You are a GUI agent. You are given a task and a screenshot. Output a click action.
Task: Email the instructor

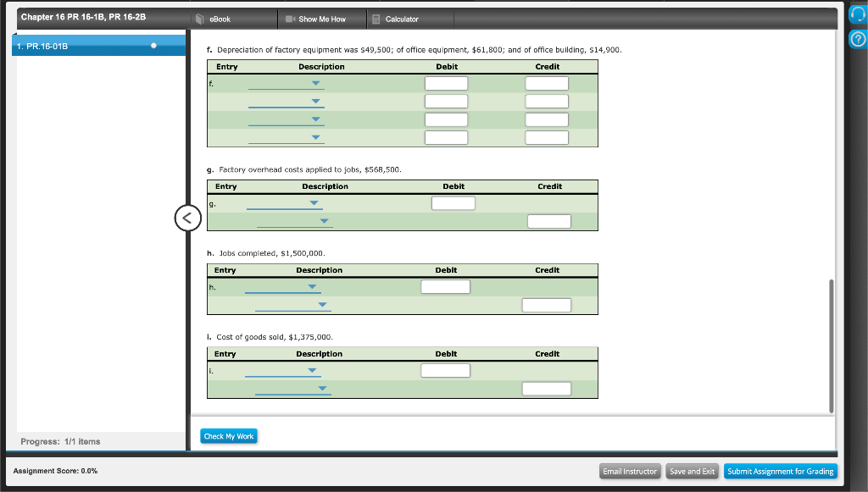pyautogui.click(x=630, y=471)
